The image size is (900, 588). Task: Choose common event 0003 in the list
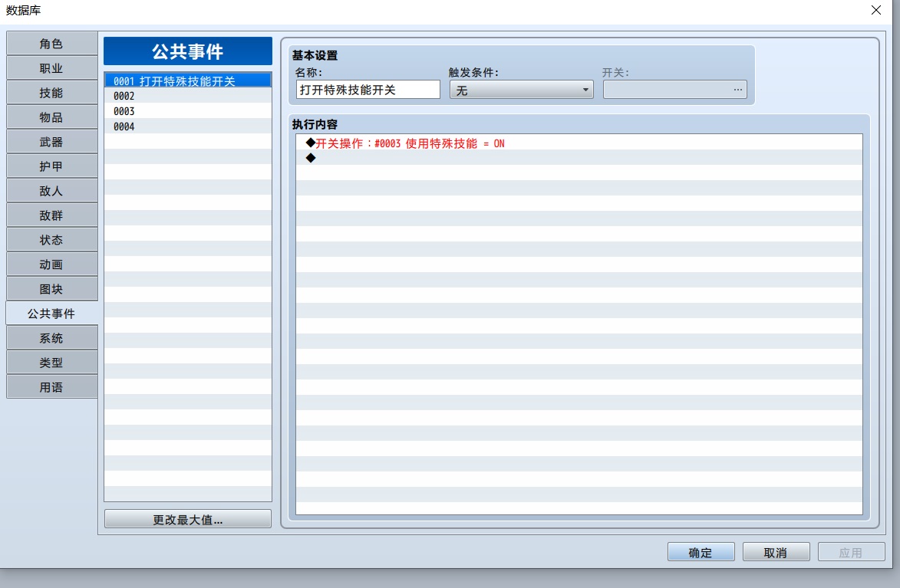point(188,111)
